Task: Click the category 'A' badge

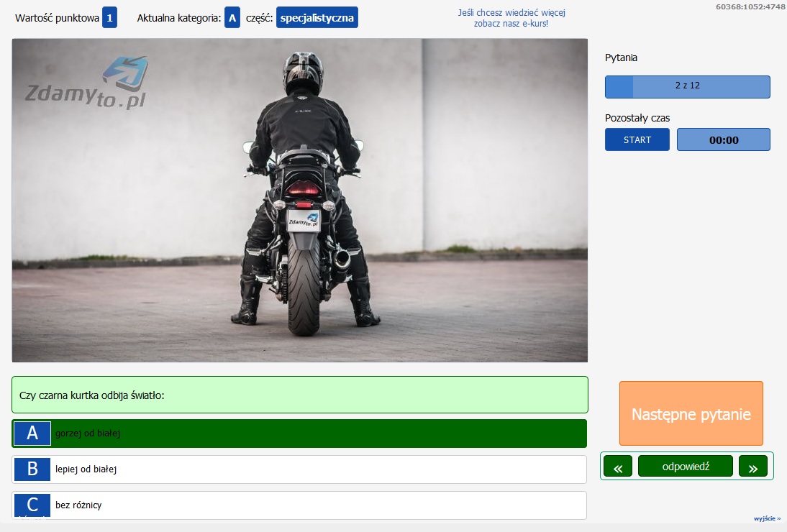Action: coord(232,17)
